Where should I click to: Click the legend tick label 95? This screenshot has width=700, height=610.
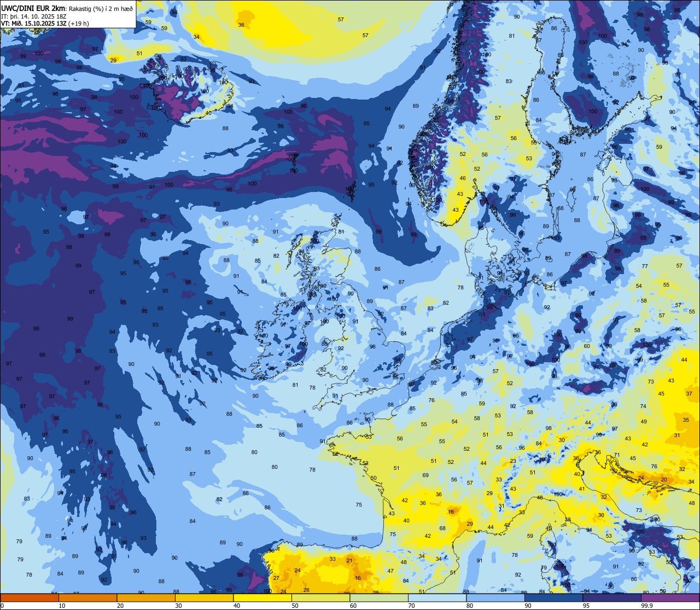pos(586,606)
